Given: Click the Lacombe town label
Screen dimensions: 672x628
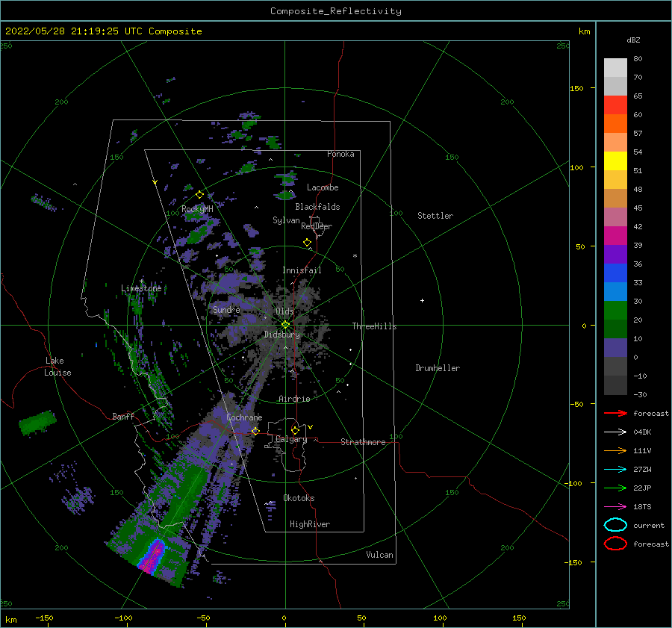Looking at the screenshot, I should (323, 187).
